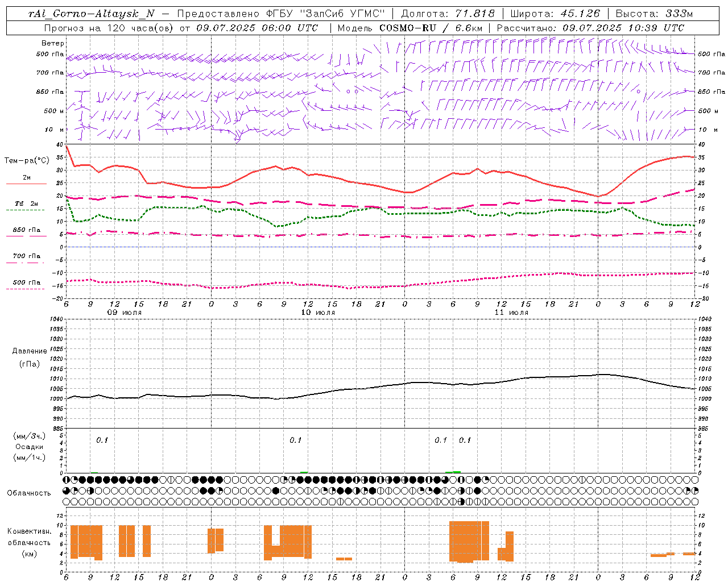Click the Рассчитано: 09.07.2025 10:39 UTC text
Image resolution: width=728 pixels, height=582 pixels.
click(x=590, y=28)
